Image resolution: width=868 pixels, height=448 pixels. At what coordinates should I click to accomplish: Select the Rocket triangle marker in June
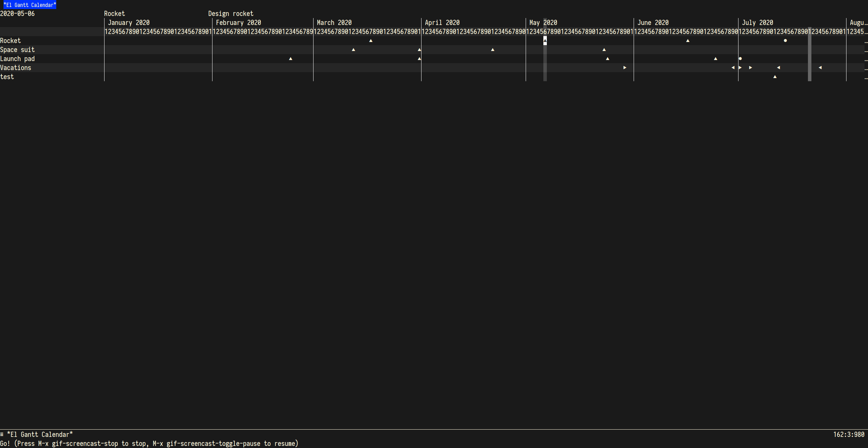coord(688,41)
